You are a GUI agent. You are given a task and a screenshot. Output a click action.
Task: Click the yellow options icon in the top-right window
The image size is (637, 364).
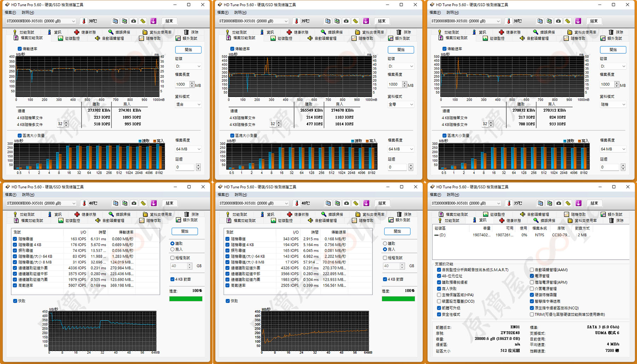[568, 21]
